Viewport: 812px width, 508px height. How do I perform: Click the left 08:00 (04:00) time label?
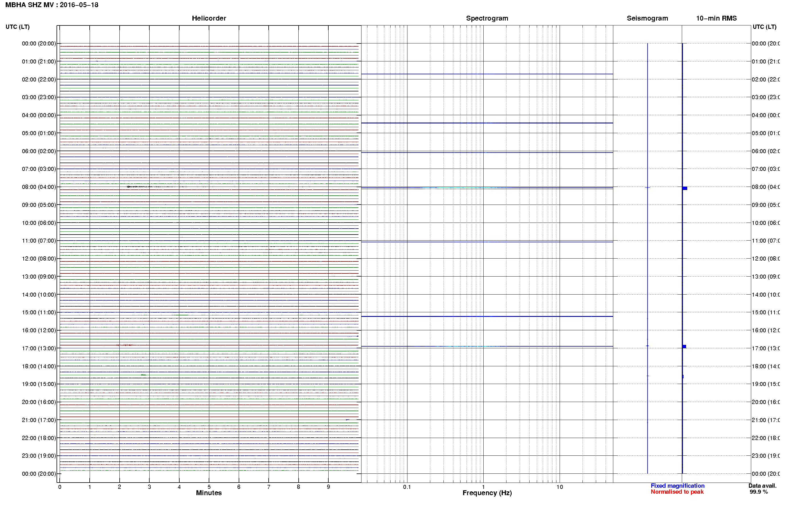pos(39,187)
